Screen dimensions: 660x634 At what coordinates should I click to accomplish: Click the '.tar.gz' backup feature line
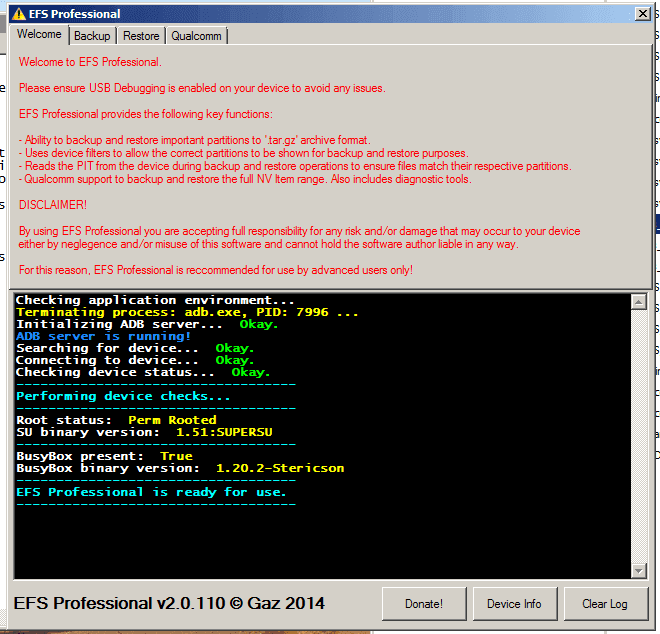point(194,140)
